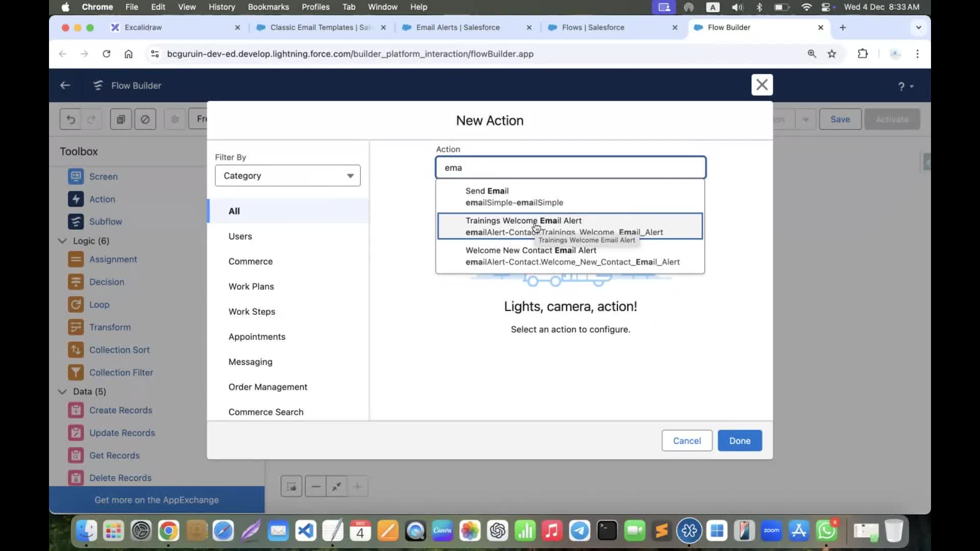This screenshot has height=551, width=980.
Task: Open the dropdown beside Save As
Action: 805,119
